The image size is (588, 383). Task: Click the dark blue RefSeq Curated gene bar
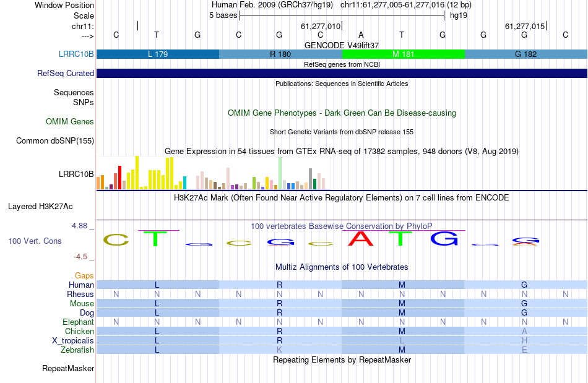click(342, 73)
